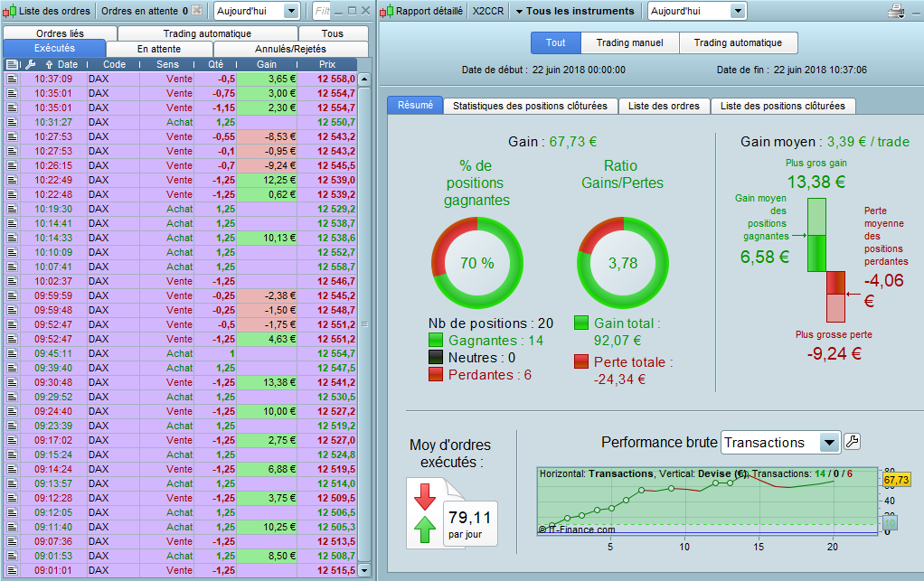
Task: Click the X2CCR account label
Action: point(488,11)
